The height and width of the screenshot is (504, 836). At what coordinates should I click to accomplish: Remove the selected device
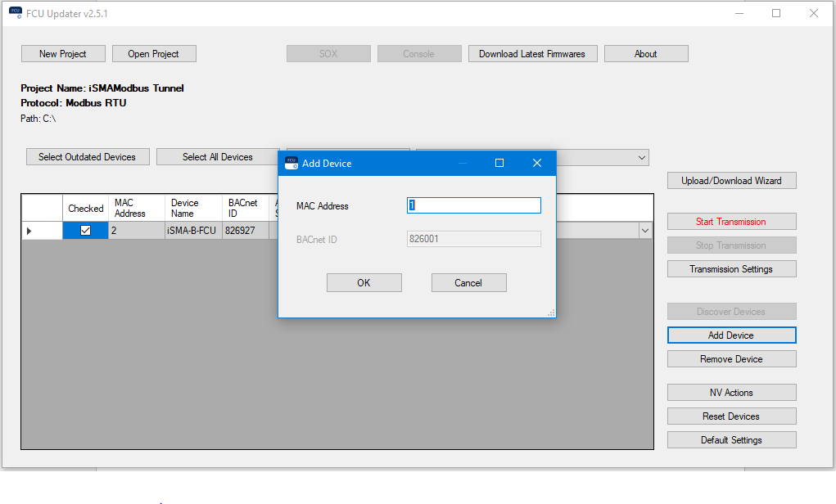(x=731, y=358)
